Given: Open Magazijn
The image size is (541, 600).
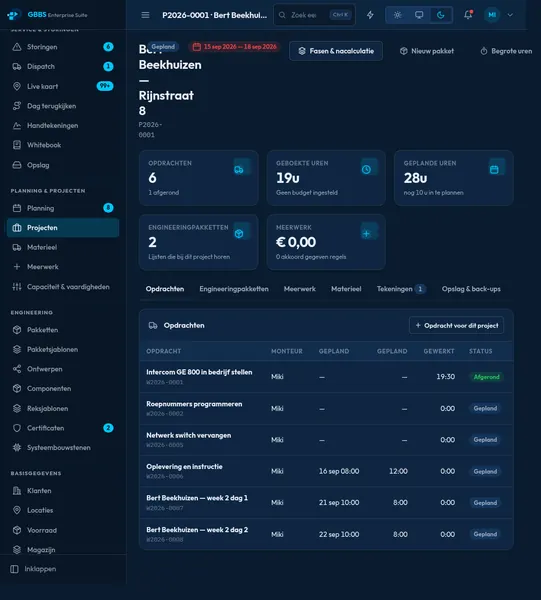Looking at the screenshot, I should (63, 549).
